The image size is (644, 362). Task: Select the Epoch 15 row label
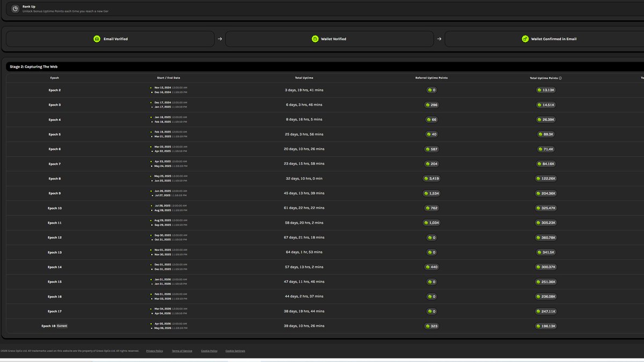pyautogui.click(x=55, y=282)
